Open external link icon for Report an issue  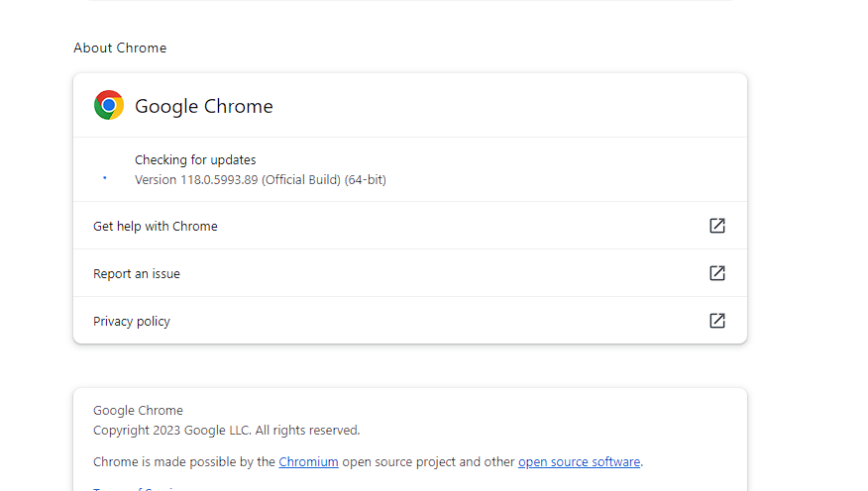click(716, 273)
